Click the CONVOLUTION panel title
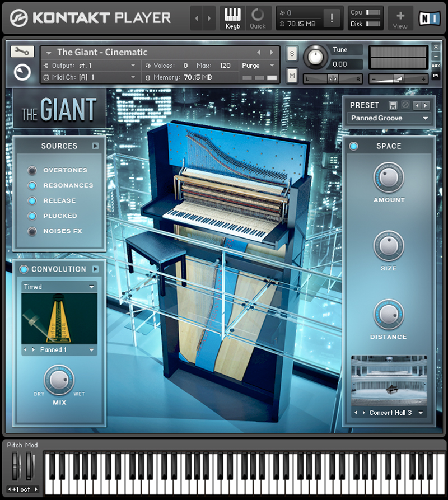 pyautogui.click(x=59, y=269)
